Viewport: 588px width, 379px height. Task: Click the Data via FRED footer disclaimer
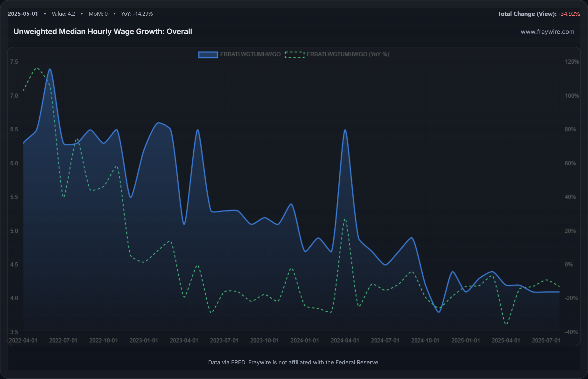pyautogui.click(x=294, y=362)
